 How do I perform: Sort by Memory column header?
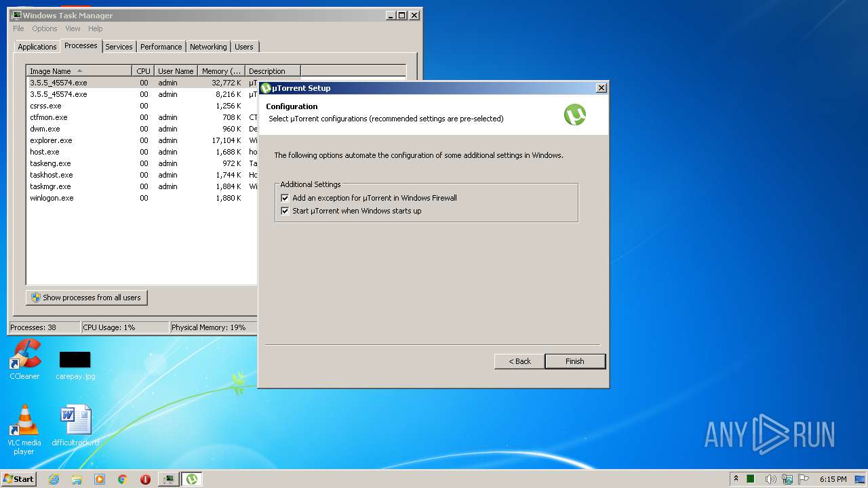[221, 71]
